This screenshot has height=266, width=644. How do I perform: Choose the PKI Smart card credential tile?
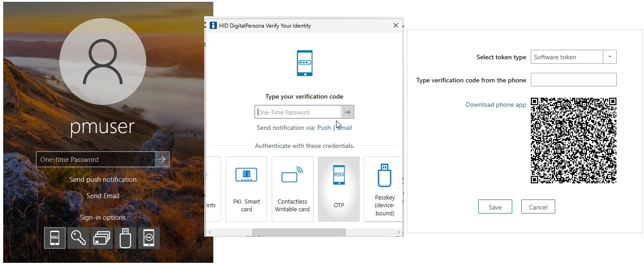click(246, 189)
